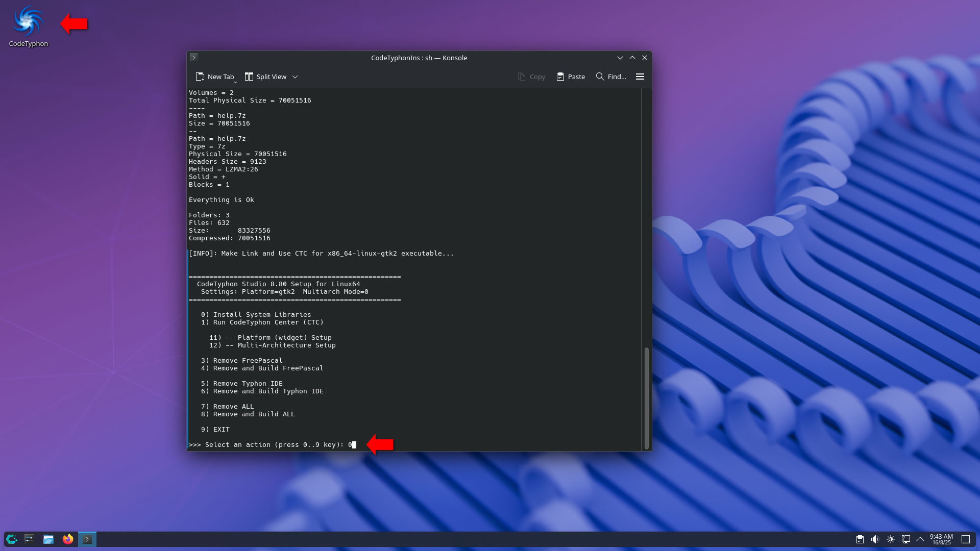
Task: Open the clipboard tray icon
Action: point(860,539)
